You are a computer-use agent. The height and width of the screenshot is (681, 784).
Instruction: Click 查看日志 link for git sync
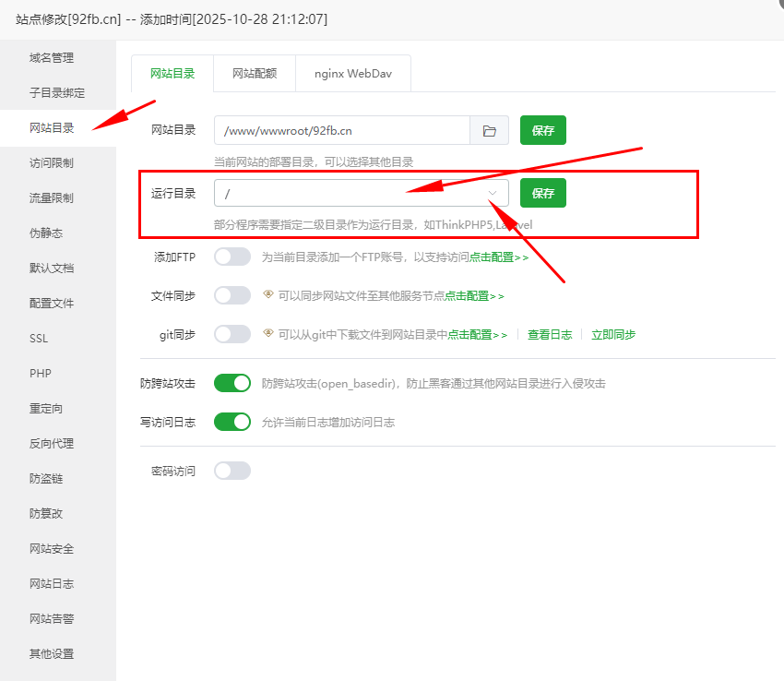(x=550, y=335)
